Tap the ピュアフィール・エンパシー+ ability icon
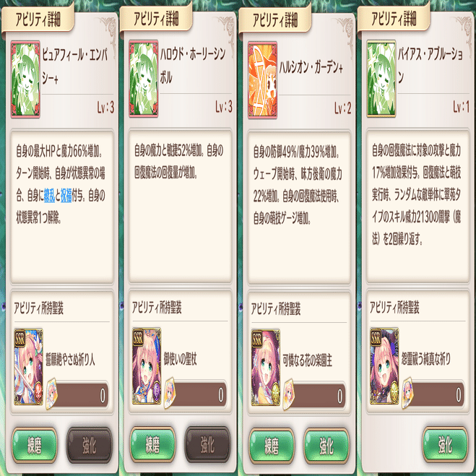Viewport: 476px width, 476px height. pyautogui.click(x=25, y=79)
